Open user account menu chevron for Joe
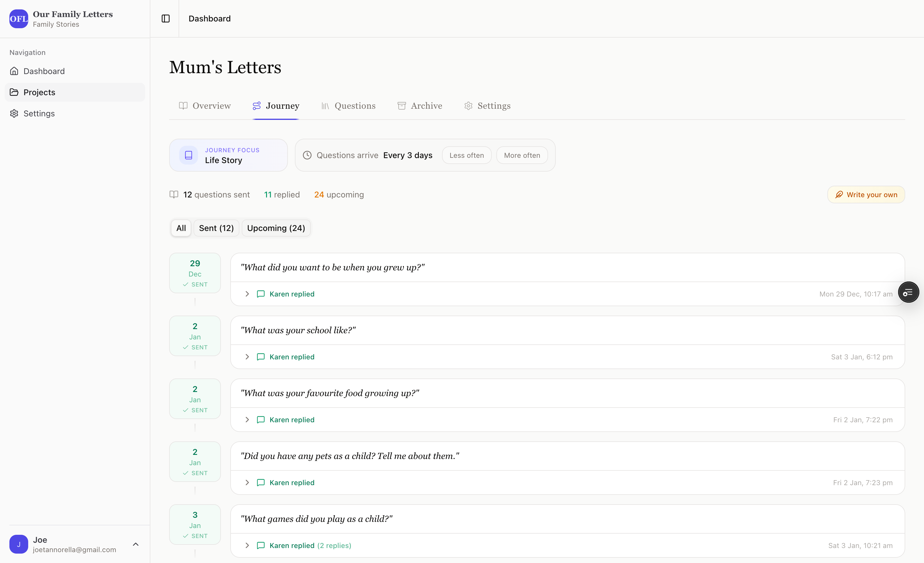924x563 pixels. pyautogui.click(x=136, y=544)
